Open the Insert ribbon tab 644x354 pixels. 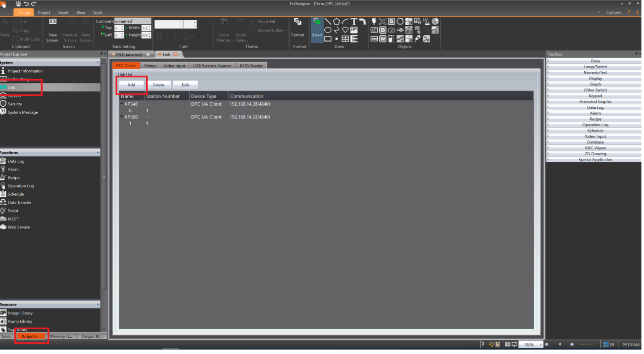coord(63,12)
